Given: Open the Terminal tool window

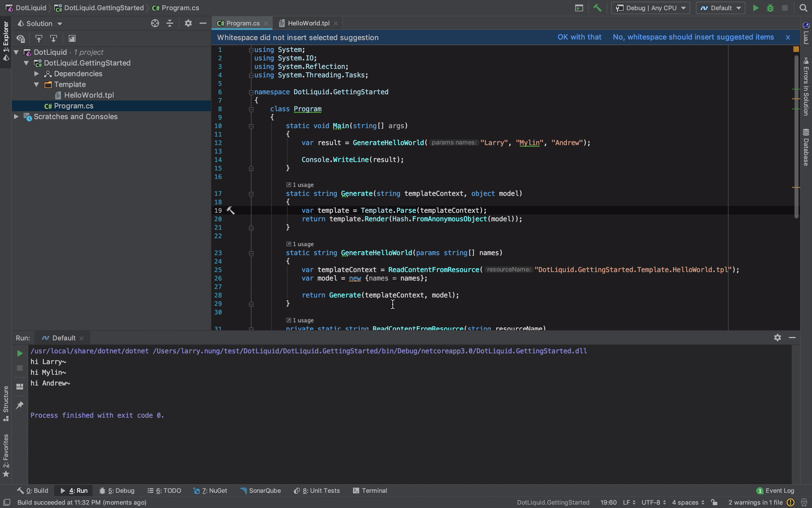Looking at the screenshot, I should (370, 491).
